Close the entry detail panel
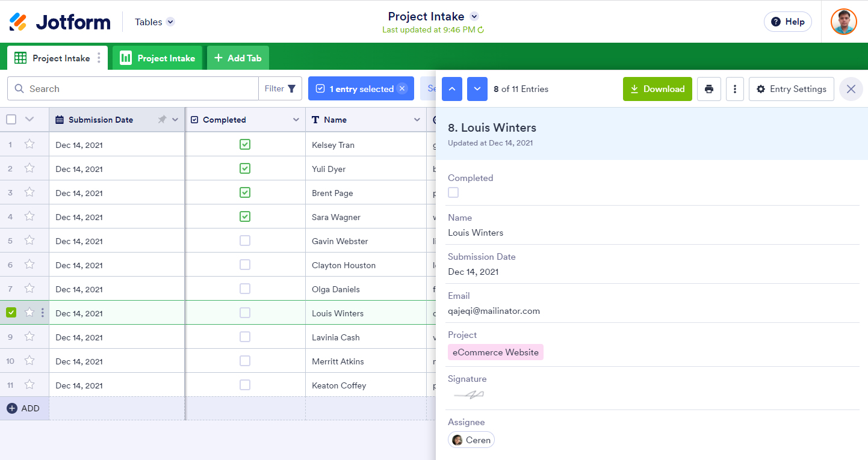 851,89
